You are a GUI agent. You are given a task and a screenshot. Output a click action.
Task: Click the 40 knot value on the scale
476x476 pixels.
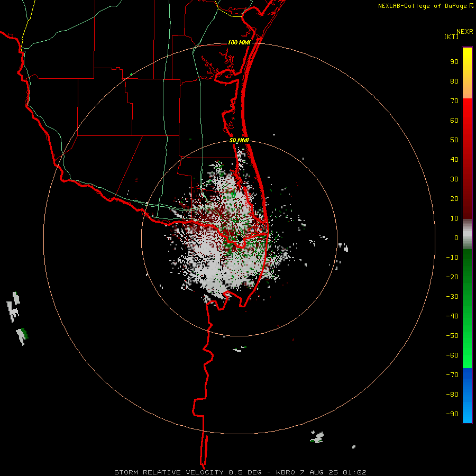454,159
